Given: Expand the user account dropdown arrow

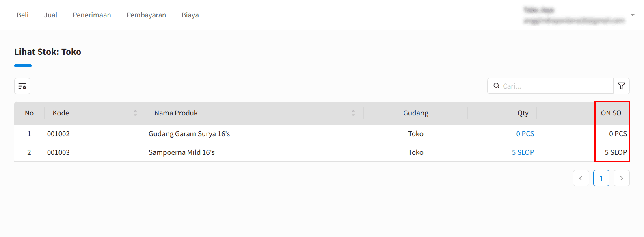Looking at the screenshot, I should click(633, 15).
